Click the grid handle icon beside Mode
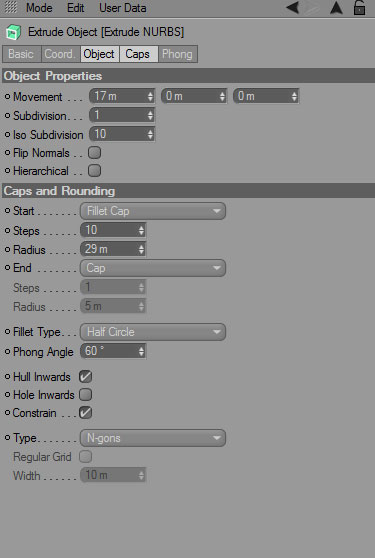The image size is (375, 558). [x=11, y=7]
